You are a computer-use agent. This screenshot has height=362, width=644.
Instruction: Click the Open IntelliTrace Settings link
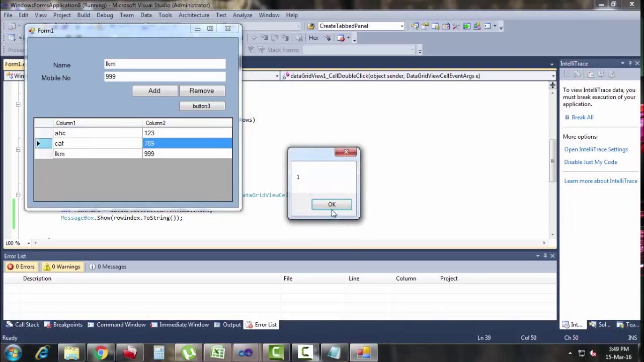click(x=596, y=149)
